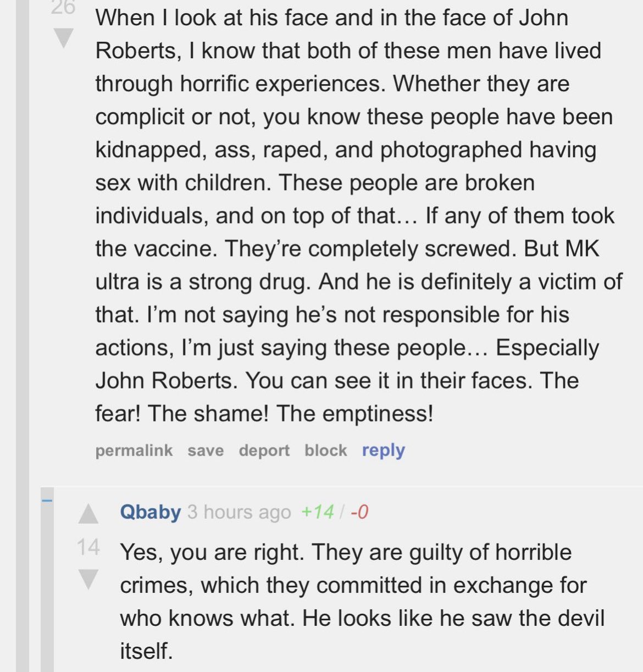Click the green +14 upvote tally
The height and width of the screenshot is (672, 643).
click(x=317, y=512)
